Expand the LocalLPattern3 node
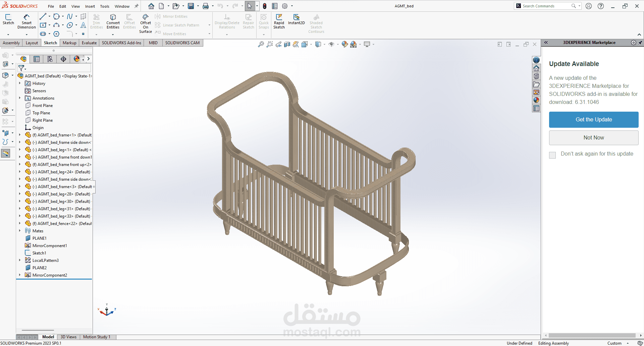 coord(20,260)
